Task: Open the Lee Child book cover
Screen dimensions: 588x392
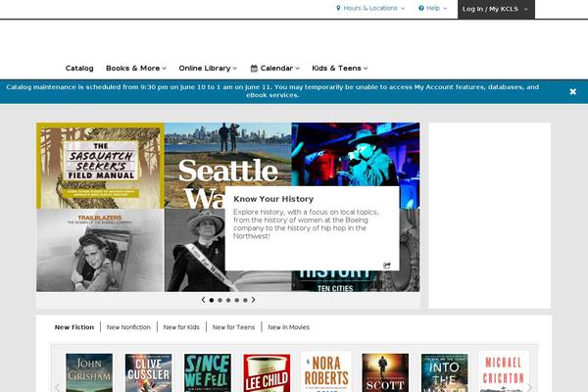Action: click(x=267, y=372)
